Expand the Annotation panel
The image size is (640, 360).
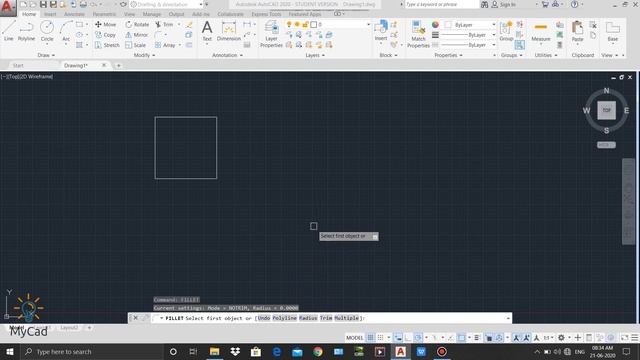coord(227,55)
